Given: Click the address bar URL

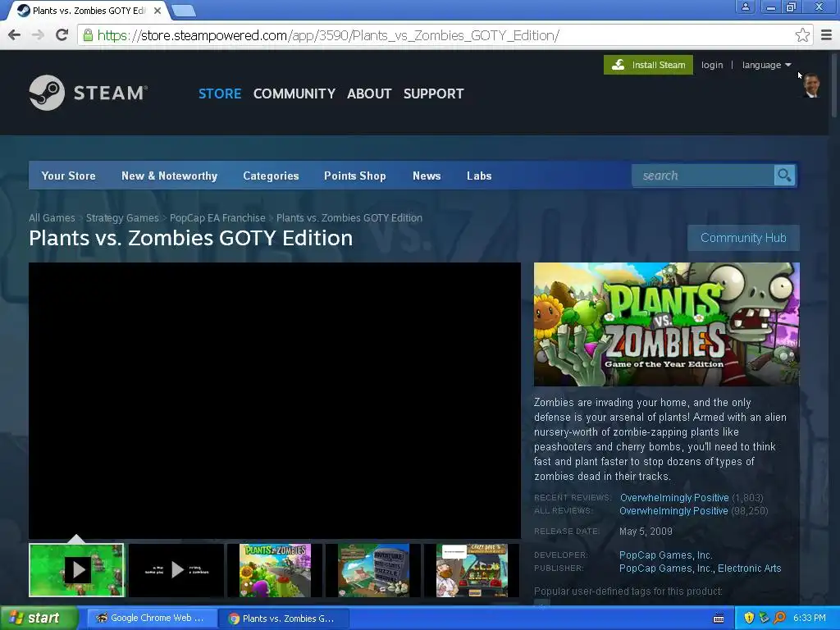Looking at the screenshot, I should click(328, 35).
